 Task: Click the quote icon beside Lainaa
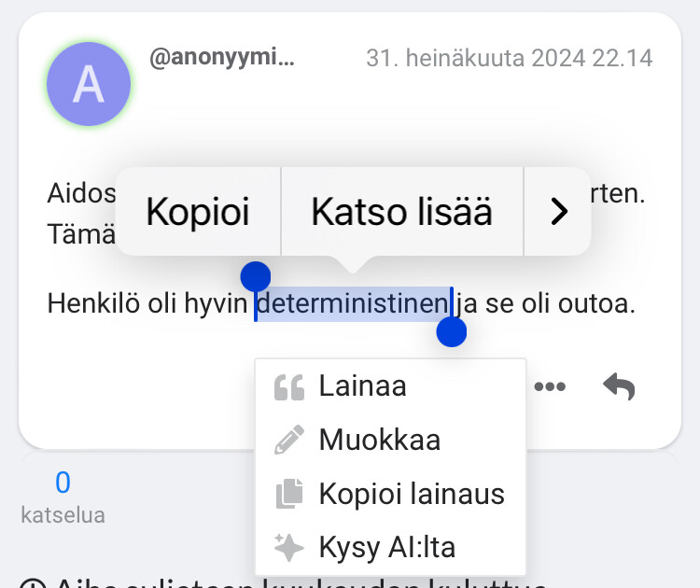[289, 386]
